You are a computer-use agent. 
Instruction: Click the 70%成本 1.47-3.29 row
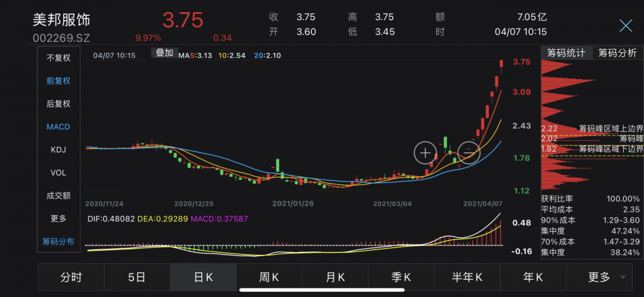[x=590, y=241]
